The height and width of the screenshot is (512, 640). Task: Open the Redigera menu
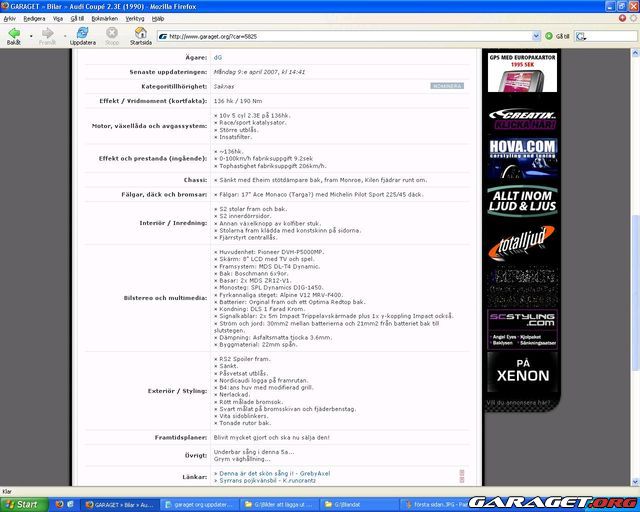(34, 18)
